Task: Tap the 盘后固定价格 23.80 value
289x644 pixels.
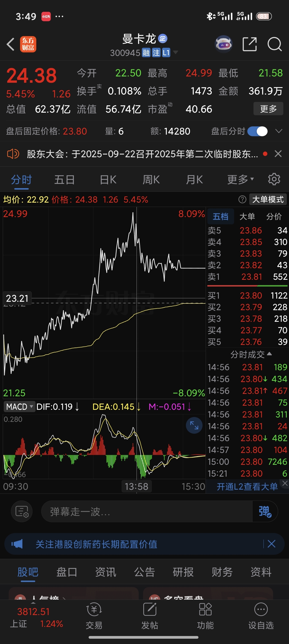Action: tap(75, 131)
